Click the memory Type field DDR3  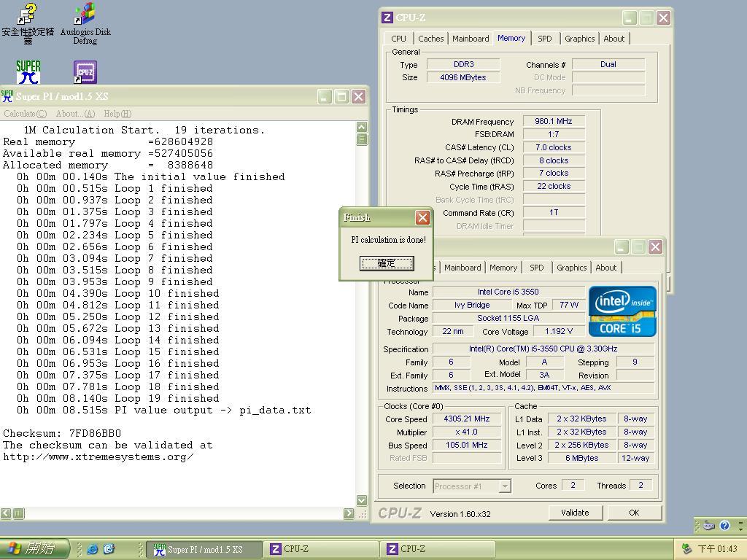(463, 64)
